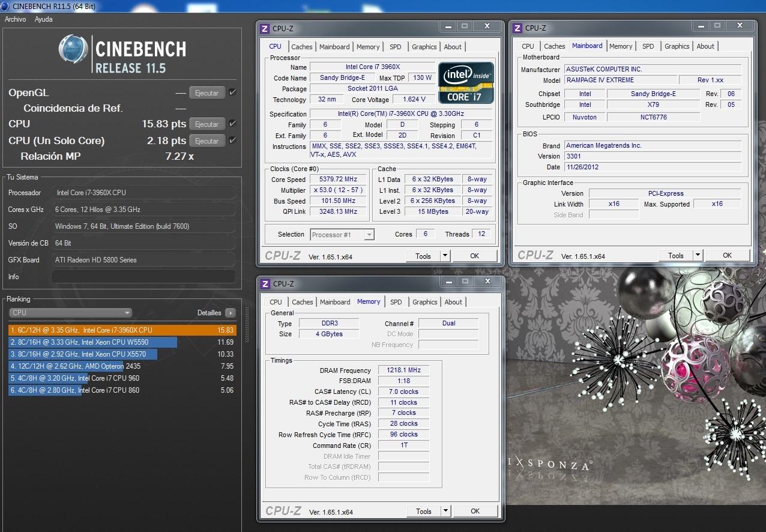Open the Ayuda menu
Viewport: 766px width, 532px height.
[43, 19]
